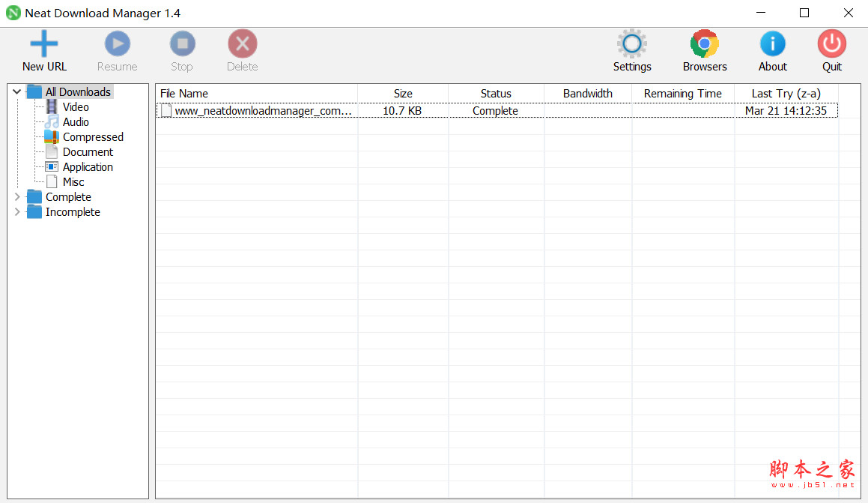Click the Quit power icon
This screenshot has width=868, height=503.
click(x=831, y=43)
